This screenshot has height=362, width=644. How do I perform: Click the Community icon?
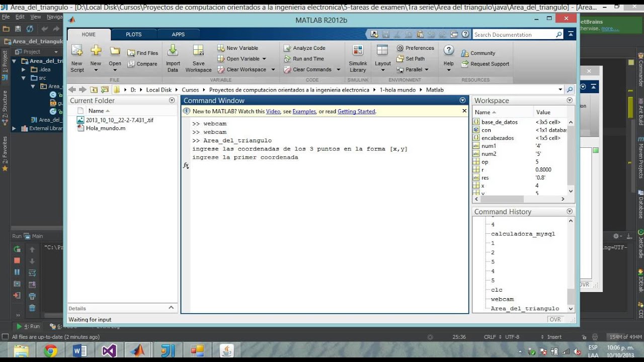464,53
